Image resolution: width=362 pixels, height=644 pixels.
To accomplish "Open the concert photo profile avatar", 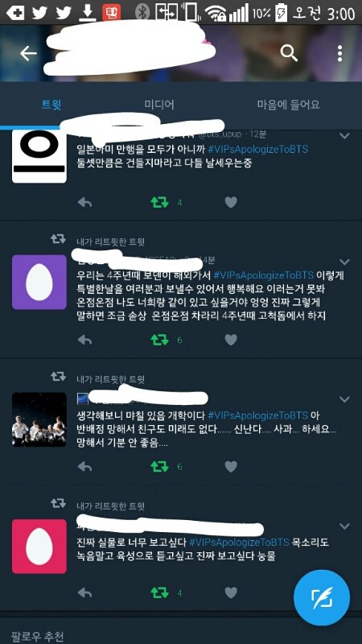I will (39, 419).
